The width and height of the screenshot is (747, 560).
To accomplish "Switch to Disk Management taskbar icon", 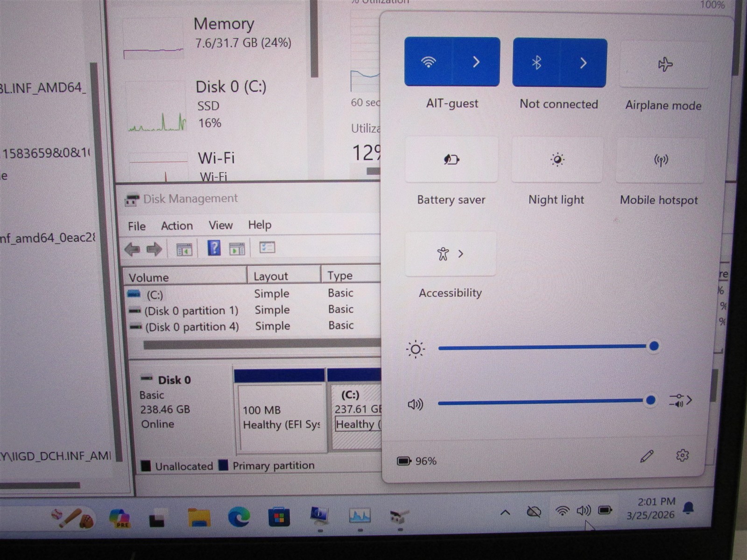I will point(399,516).
